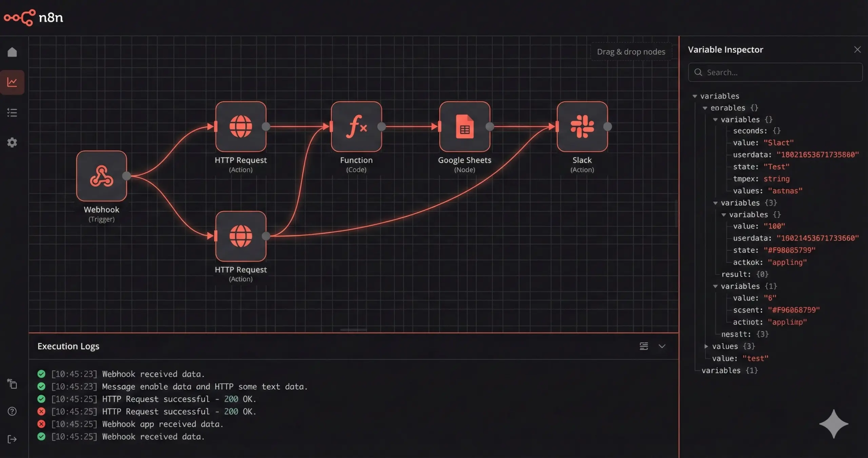
Task: Select the Google Sheets node
Action: click(465, 127)
